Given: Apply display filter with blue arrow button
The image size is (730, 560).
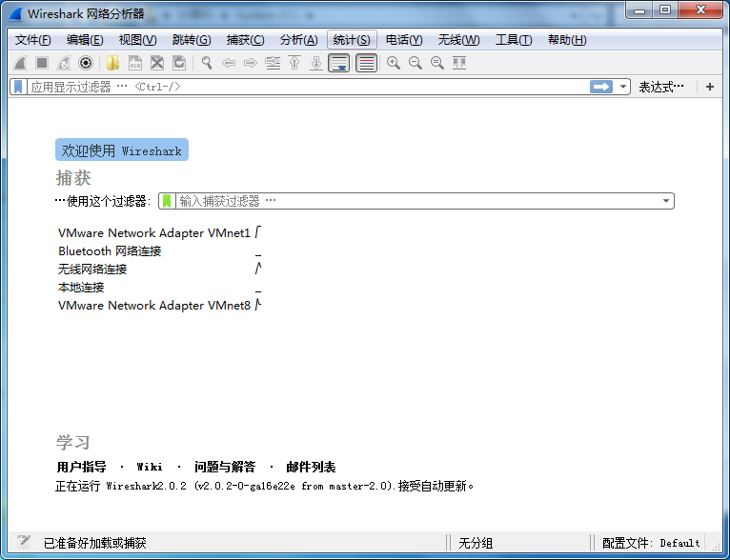Looking at the screenshot, I should 601,87.
